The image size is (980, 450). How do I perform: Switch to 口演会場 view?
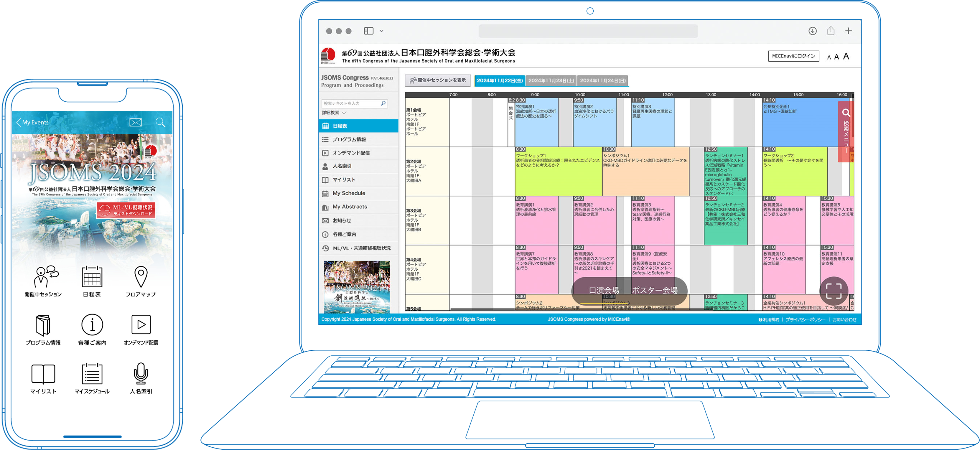click(x=604, y=290)
